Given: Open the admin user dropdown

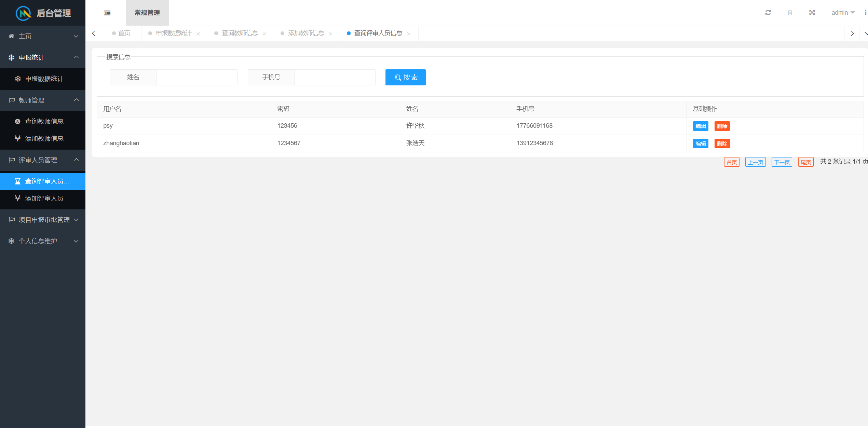Looking at the screenshot, I should 843,13.
